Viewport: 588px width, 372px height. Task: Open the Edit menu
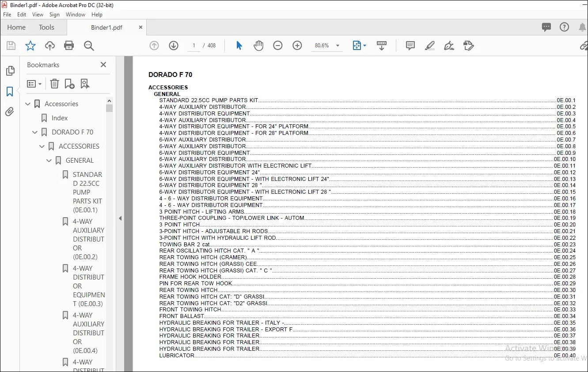point(22,15)
